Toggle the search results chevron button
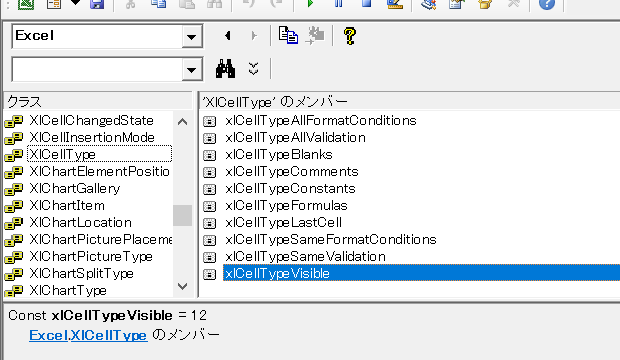Viewport: 620px width, 360px height. 253,69
